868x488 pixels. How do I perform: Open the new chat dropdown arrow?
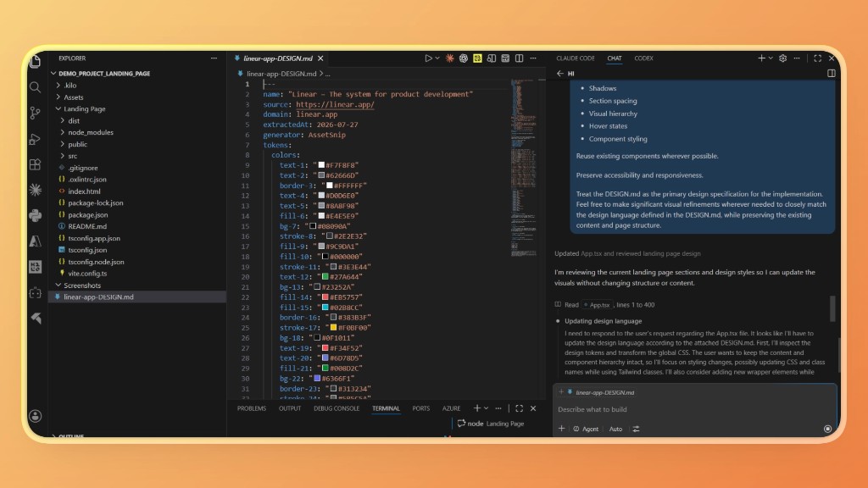pos(770,58)
